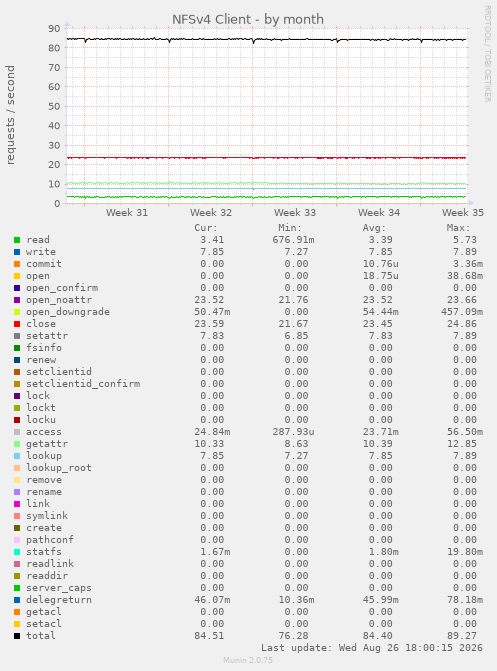The height and width of the screenshot is (671, 497).
Task: Click the RRDTOOL / TOBI OETIKER watermark
Action: (x=488, y=53)
